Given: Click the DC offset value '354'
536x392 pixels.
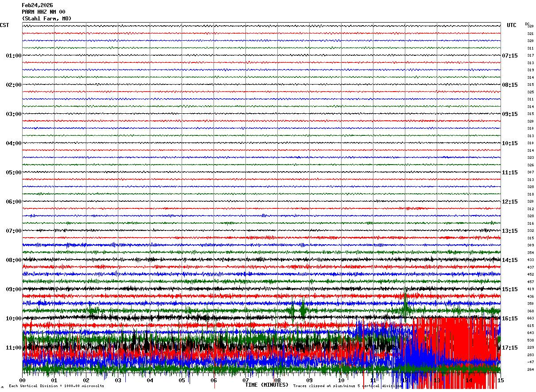Looking at the screenshot, I should pyautogui.click(x=530, y=253).
